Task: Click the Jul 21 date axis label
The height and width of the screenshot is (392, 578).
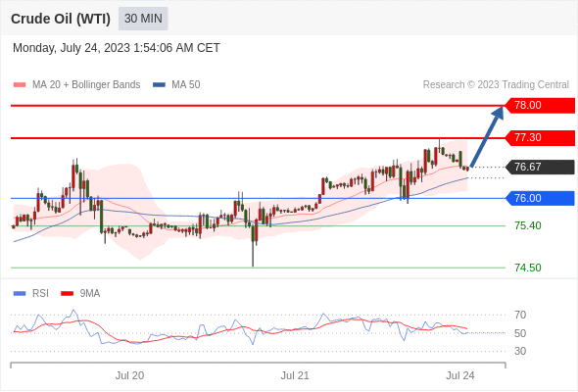Action: [295, 375]
